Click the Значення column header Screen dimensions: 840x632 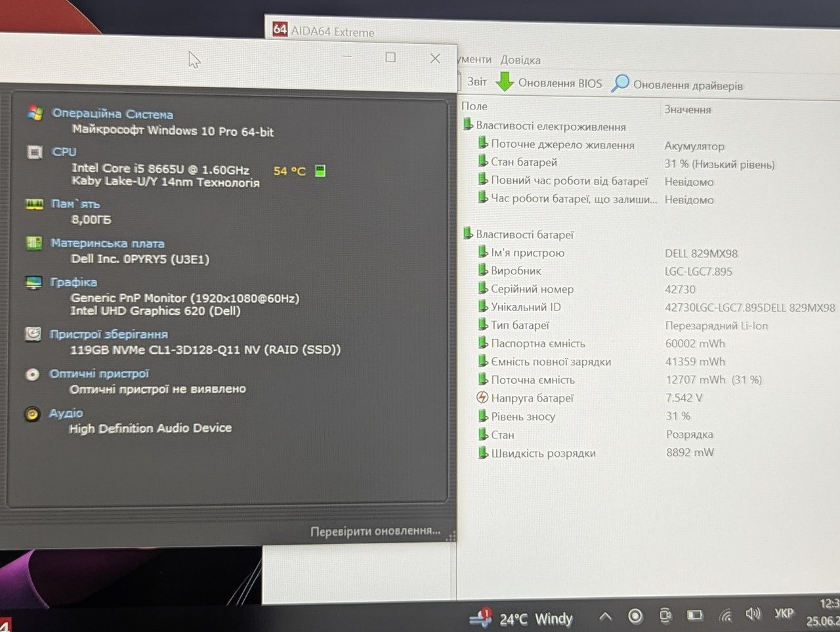(688, 110)
